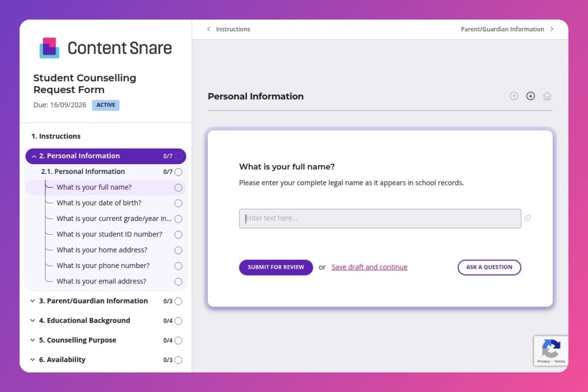
Task: Select 'What is your student ID number?' item
Action: (110, 234)
